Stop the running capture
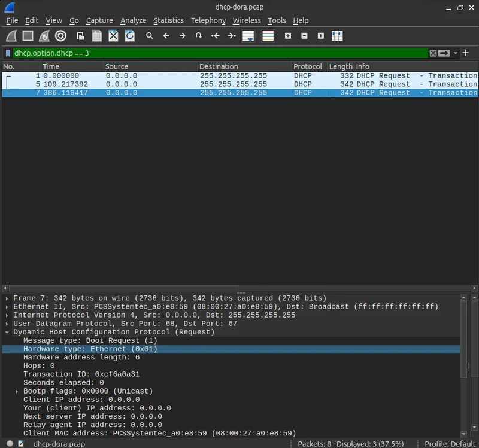Screen dimensions: 479x448 [28, 36]
